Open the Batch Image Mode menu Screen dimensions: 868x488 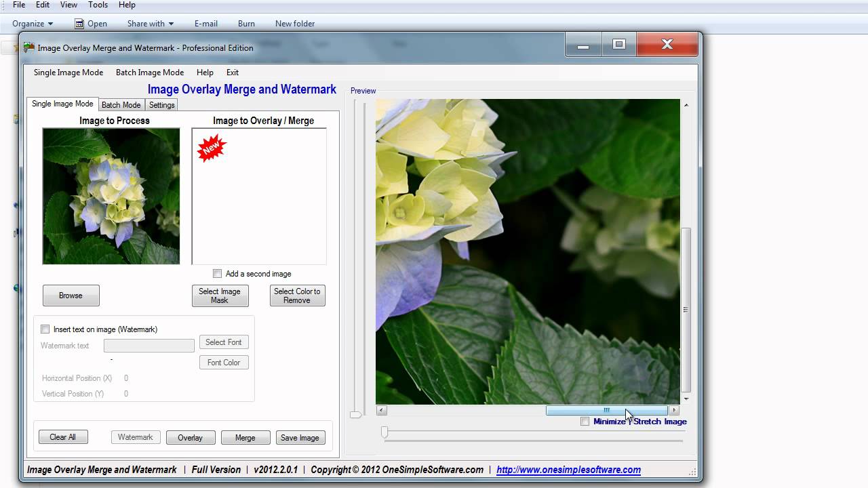(x=150, y=73)
